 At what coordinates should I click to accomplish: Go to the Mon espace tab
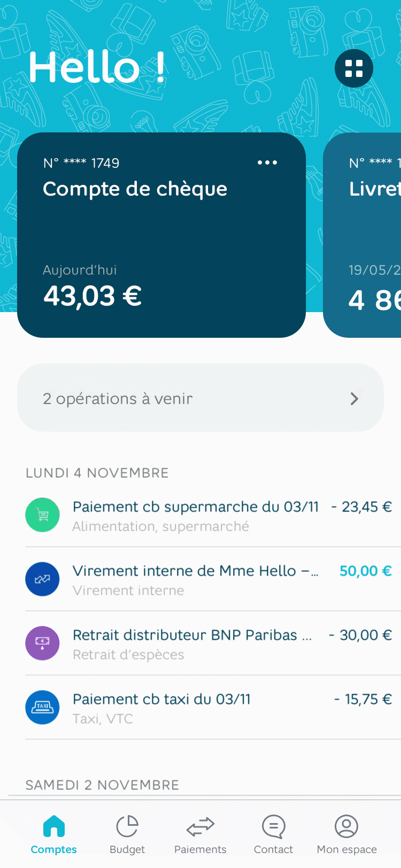click(x=346, y=834)
